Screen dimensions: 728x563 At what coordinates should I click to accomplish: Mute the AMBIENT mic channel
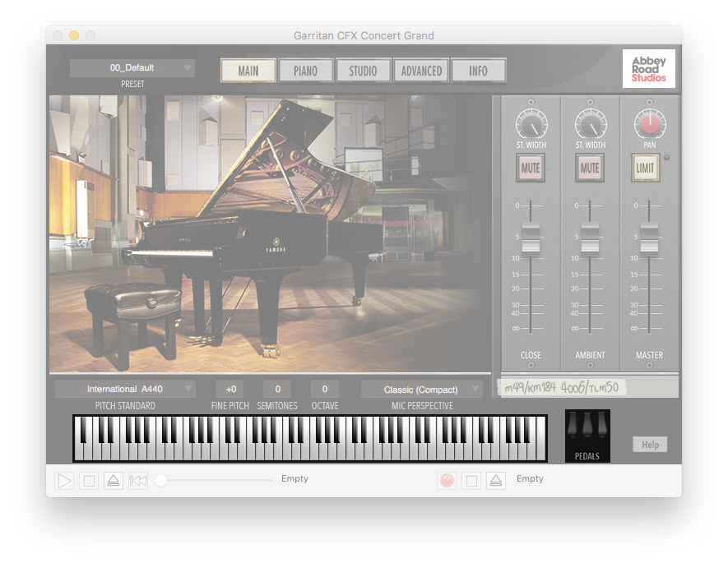590,168
